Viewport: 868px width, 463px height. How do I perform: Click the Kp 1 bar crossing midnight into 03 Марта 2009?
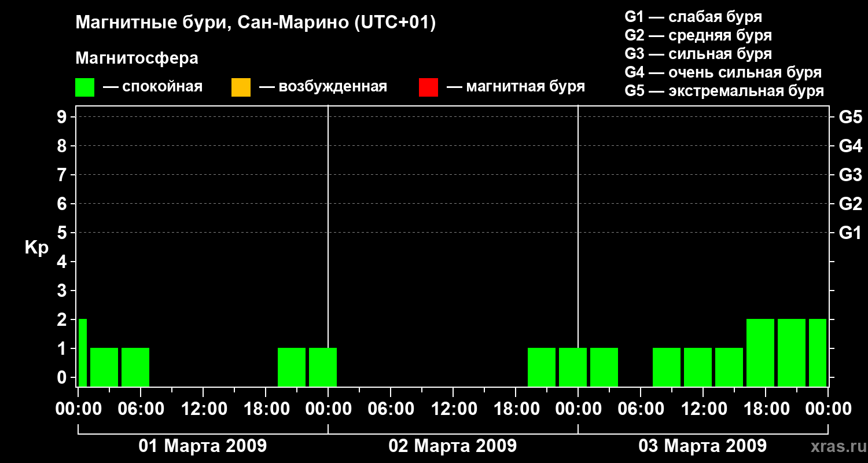(573, 367)
